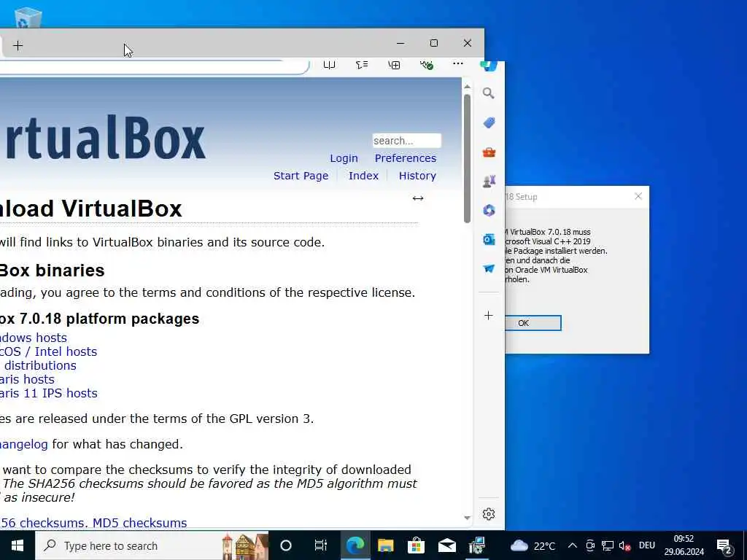Open network status tray icon
Screen dimensions: 747x560
[x=608, y=545]
